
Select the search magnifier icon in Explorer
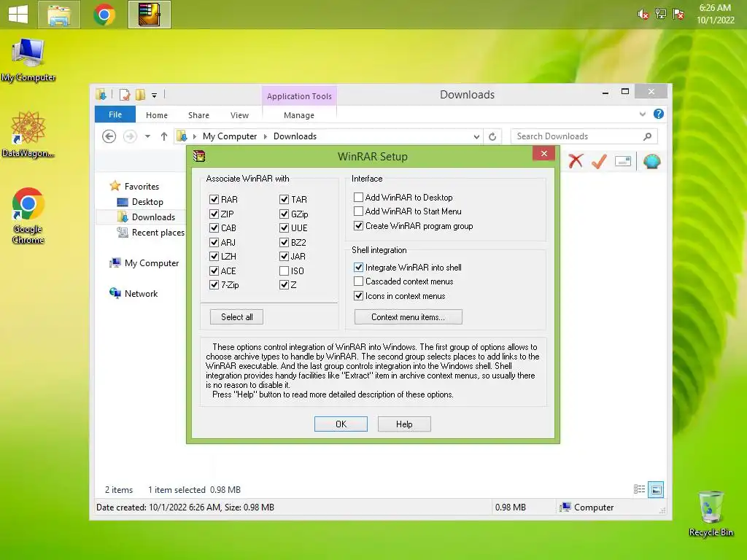coord(647,136)
